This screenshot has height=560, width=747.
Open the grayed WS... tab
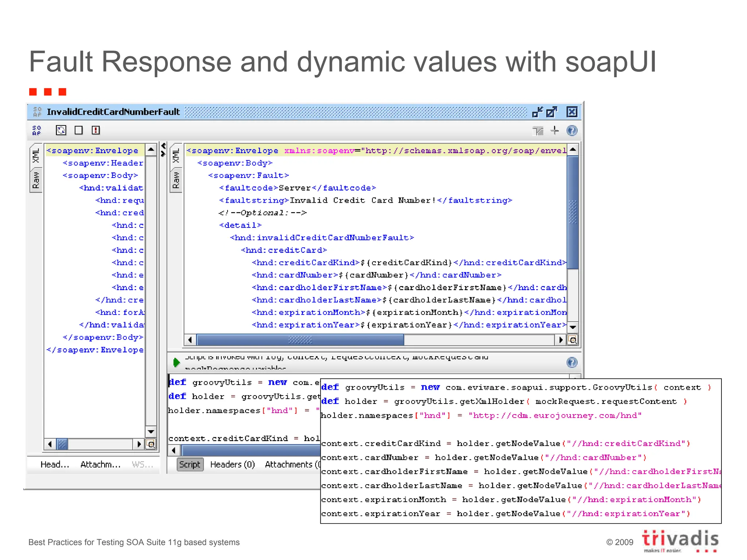pyautogui.click(x=142, y=464)
